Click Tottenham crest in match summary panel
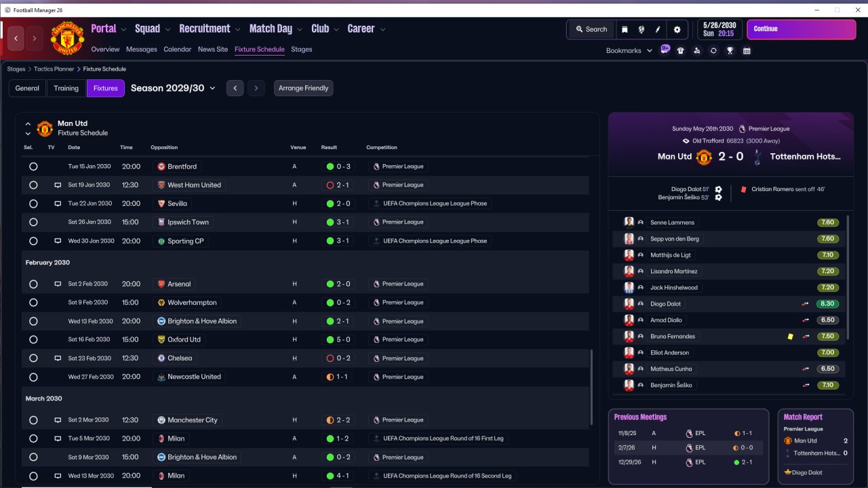The width and height of the screenshot is (868, 488). [757, 157]
